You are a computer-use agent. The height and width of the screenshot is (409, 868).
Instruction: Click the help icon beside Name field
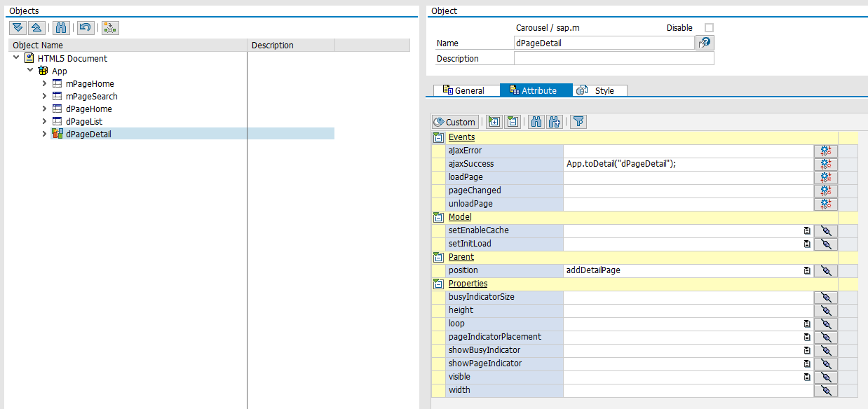(705, 43)
